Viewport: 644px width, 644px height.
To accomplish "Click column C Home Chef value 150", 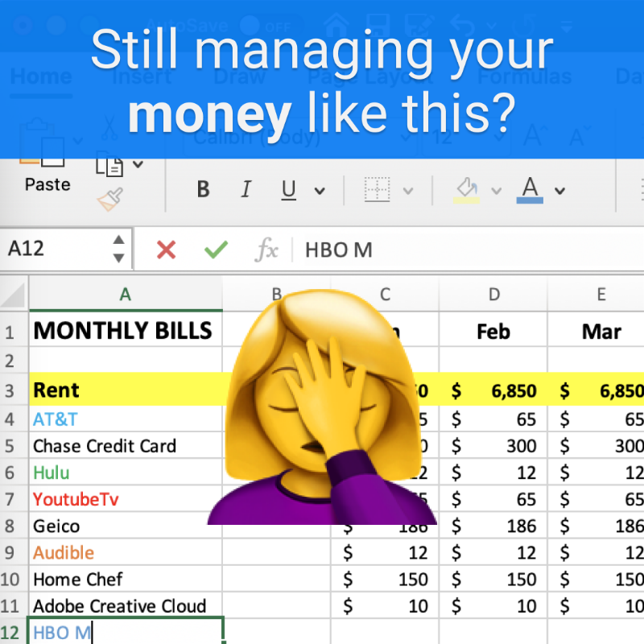I will point(385,579).
